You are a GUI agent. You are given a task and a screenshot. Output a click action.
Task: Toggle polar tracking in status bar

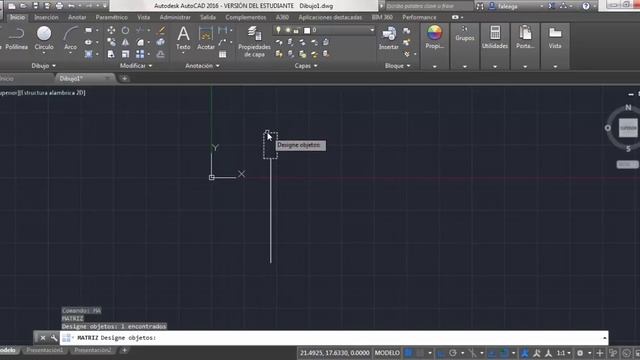pyautogui.click(x=452, y=353)
